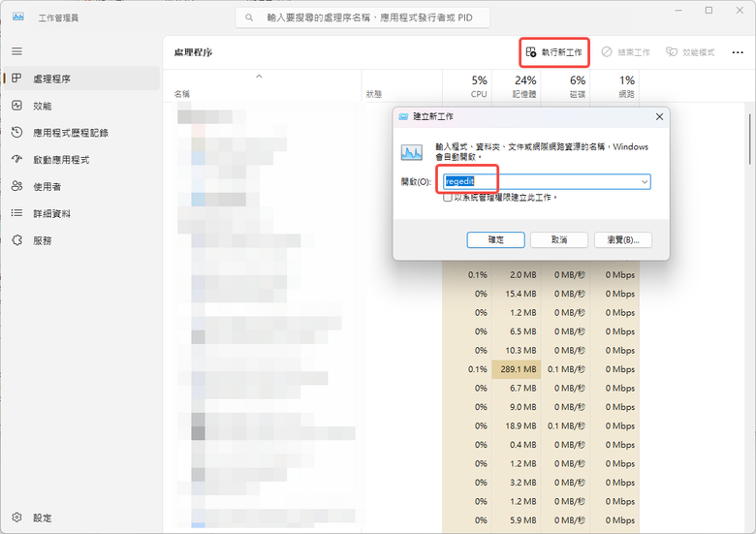Open 啟動應用程式 startup apps page
Viewport: 756px width, 534px height.
coord(82,160)
